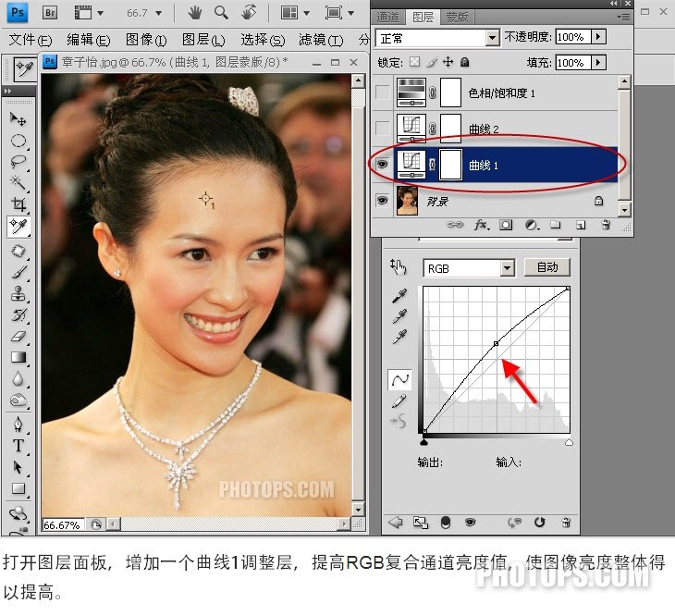This screenshot has height=616, width=675.
Task: Choose the Zoom tool in application bar
Action: [x=221, y=13]
